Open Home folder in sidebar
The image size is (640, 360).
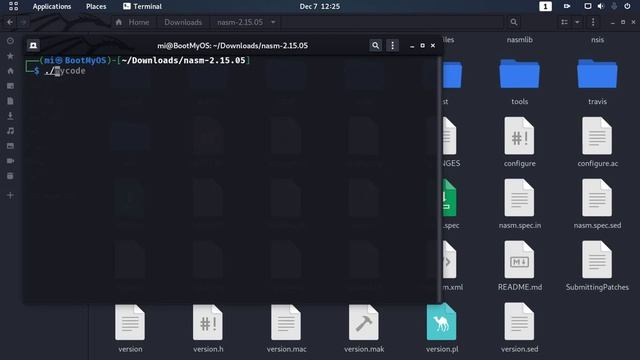[10, 71]
